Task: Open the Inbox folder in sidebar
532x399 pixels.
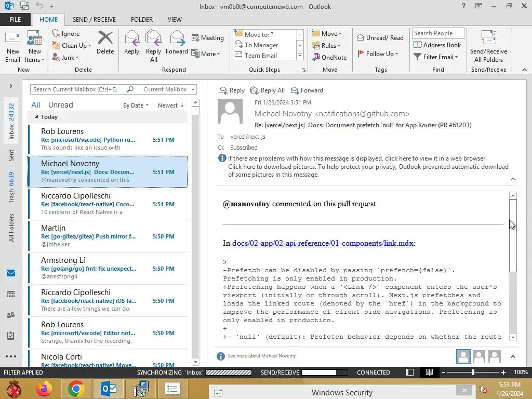Action: pyautogui.click(x=11, y=121)
